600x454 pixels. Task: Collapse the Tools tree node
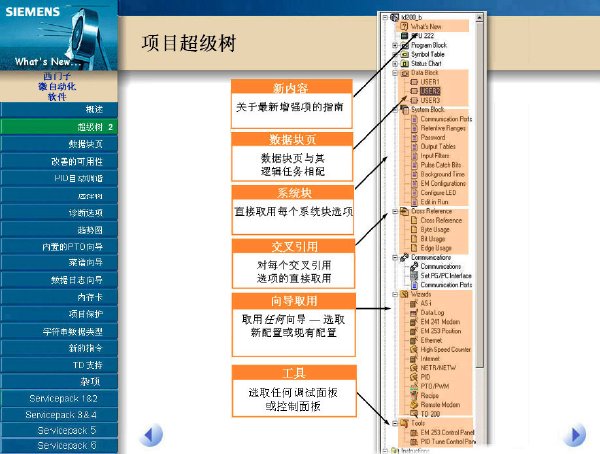[x=395, y=423]
